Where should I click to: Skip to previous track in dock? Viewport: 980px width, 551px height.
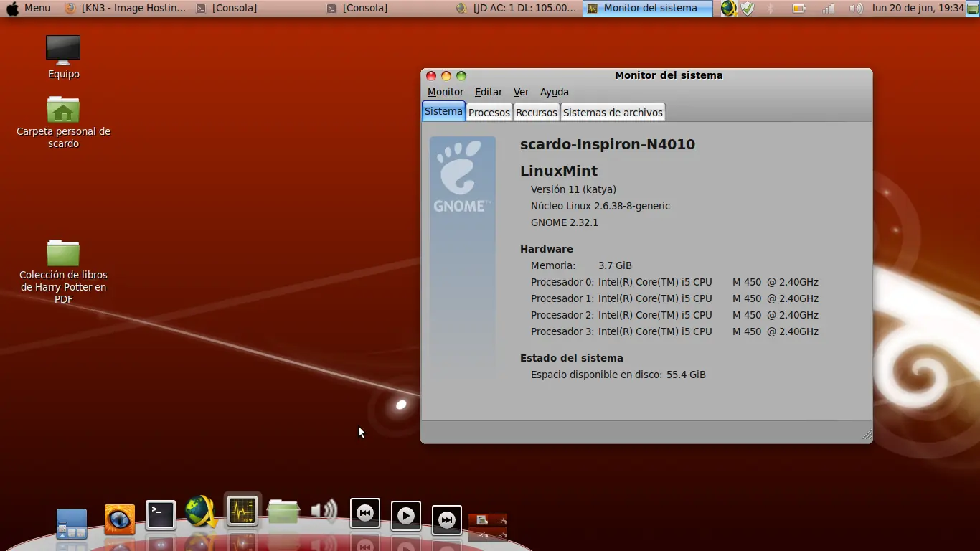[365, 513]
